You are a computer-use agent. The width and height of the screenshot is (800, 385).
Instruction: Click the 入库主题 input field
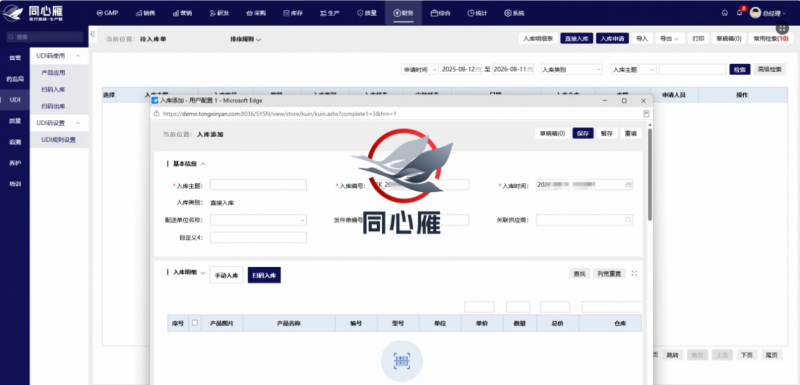click(258, 185)
